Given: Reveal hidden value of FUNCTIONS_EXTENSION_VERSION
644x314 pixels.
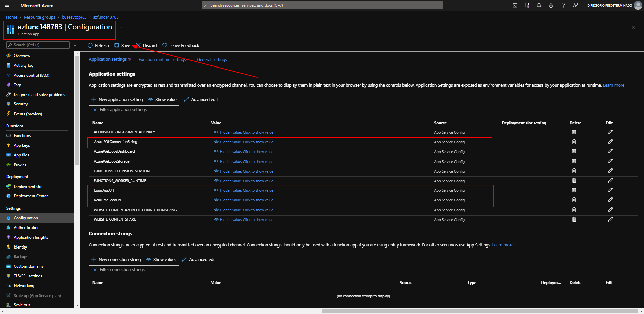Looking at the screenshot, I should pyautogui.click(x=244, y=171).
